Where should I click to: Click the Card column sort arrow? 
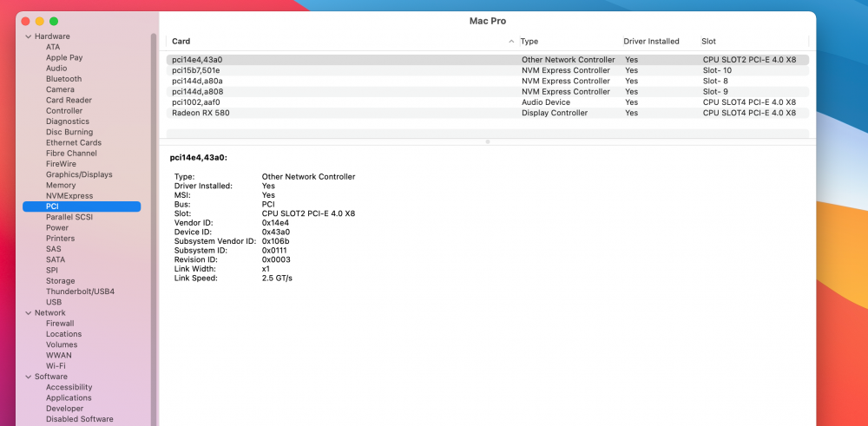[511, 42]
